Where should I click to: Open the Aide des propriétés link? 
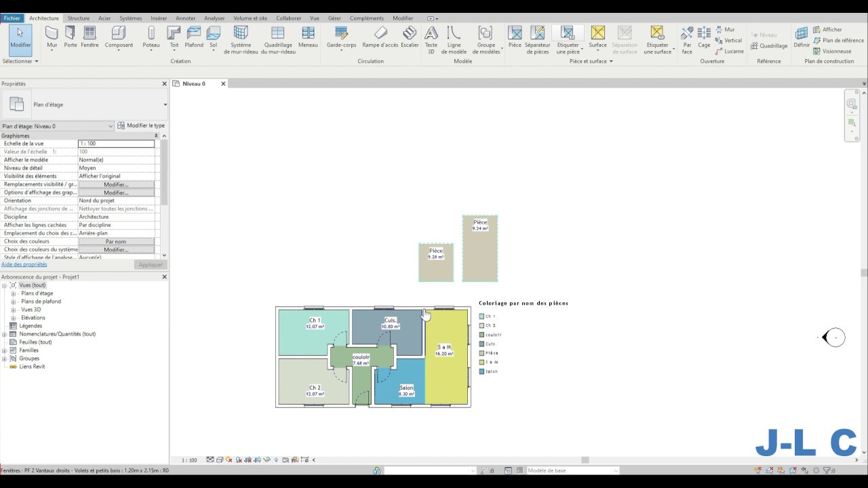click(24, 264)
